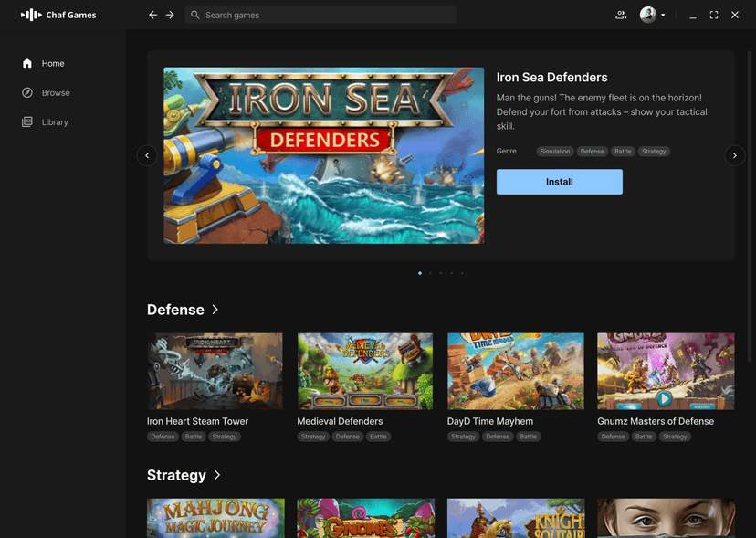756x538 pixels.
Task: Click the vertical scrollbar on the right
Action: click(x=750, y=206)
